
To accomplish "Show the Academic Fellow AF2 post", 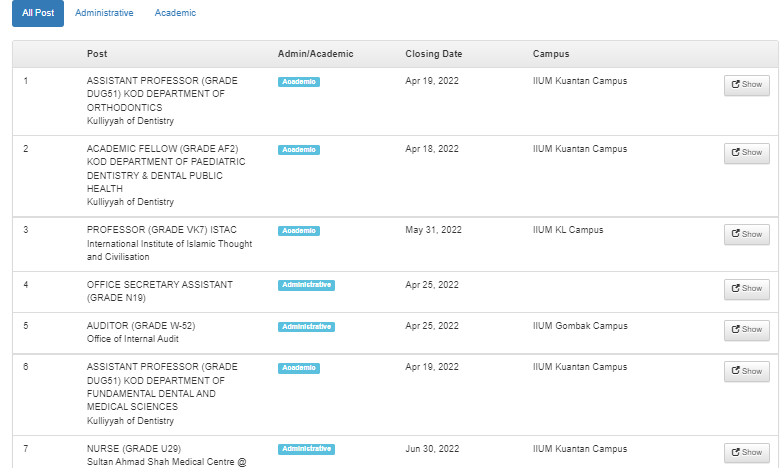I will 747,153.
